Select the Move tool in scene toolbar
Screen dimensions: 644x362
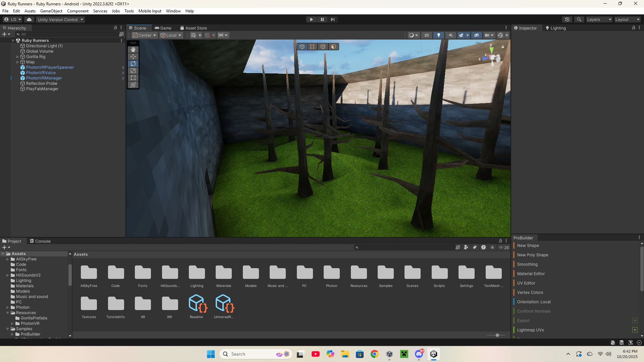[x=133, y=56]
